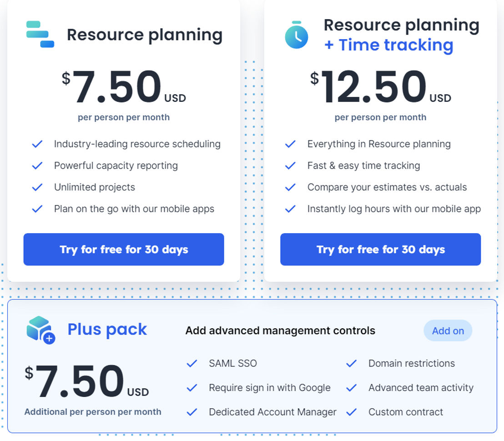Click the checkmark beside Advanced team activity

(351, 388)
